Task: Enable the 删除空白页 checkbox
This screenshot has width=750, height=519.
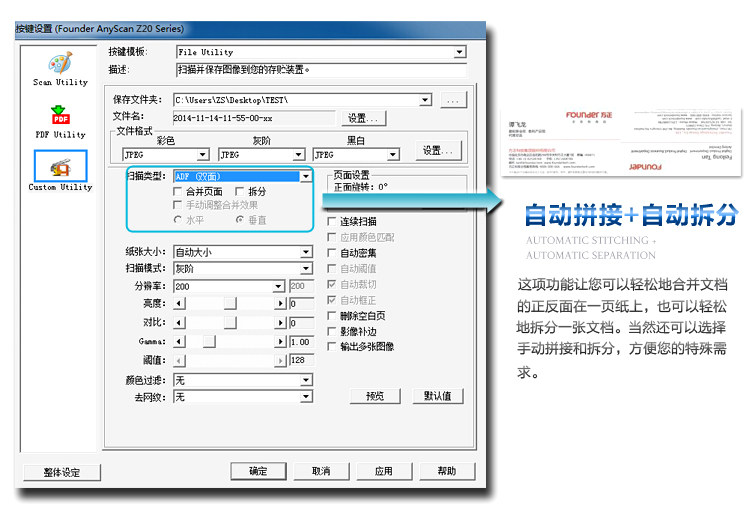Action: click(331, 316)
